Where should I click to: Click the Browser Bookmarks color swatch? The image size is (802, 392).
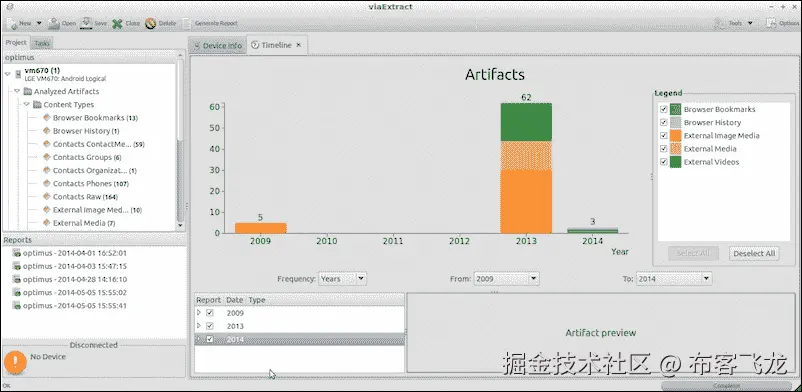pos(676,109)
